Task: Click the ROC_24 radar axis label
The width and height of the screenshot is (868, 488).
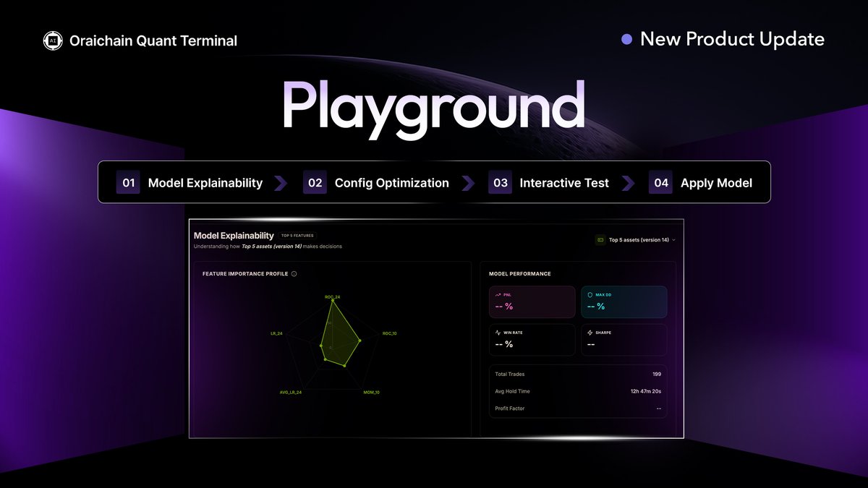Action: [x=333, y=296]
